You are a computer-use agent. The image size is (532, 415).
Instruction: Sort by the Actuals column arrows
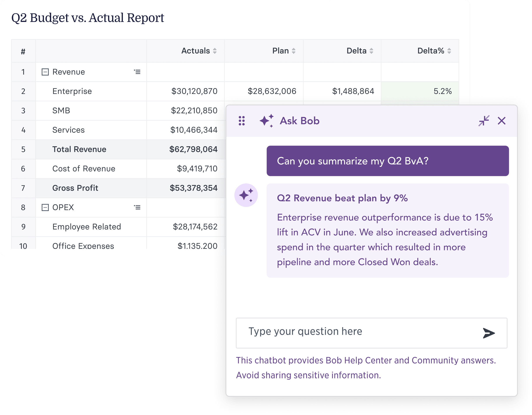[215, 51]
